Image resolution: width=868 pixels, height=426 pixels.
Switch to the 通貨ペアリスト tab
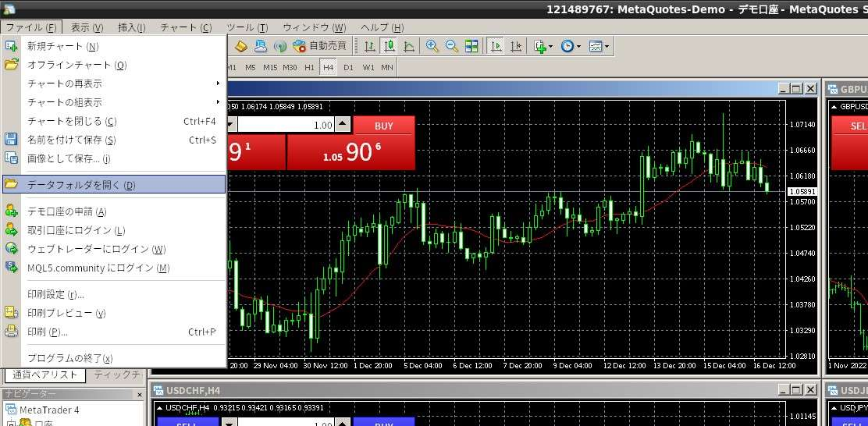(45, 375)
